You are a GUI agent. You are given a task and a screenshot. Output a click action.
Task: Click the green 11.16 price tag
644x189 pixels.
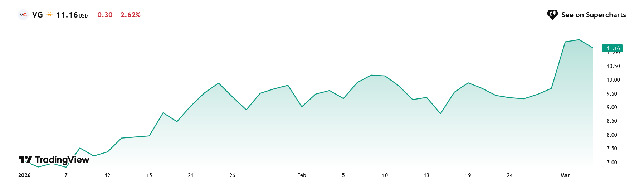613,48
